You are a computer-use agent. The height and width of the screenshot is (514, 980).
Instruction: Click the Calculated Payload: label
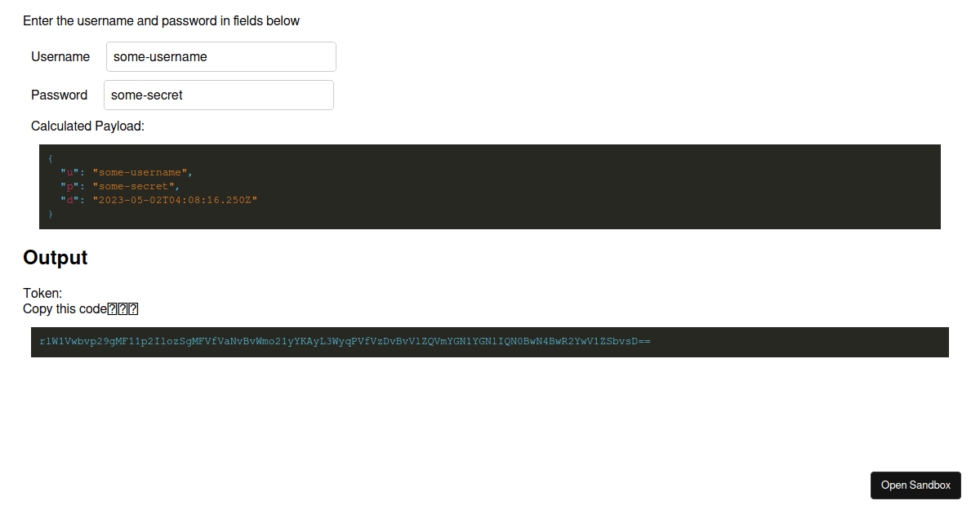click(87, 126)
